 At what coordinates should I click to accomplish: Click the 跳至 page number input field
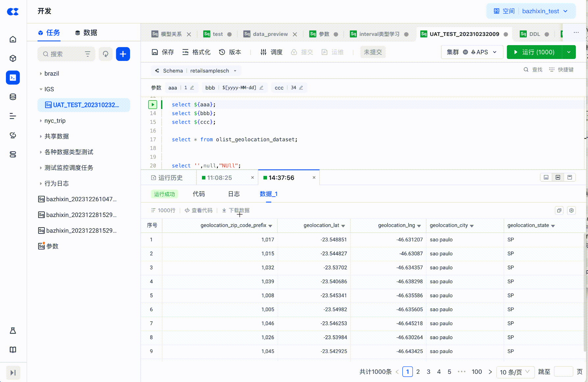563,372
